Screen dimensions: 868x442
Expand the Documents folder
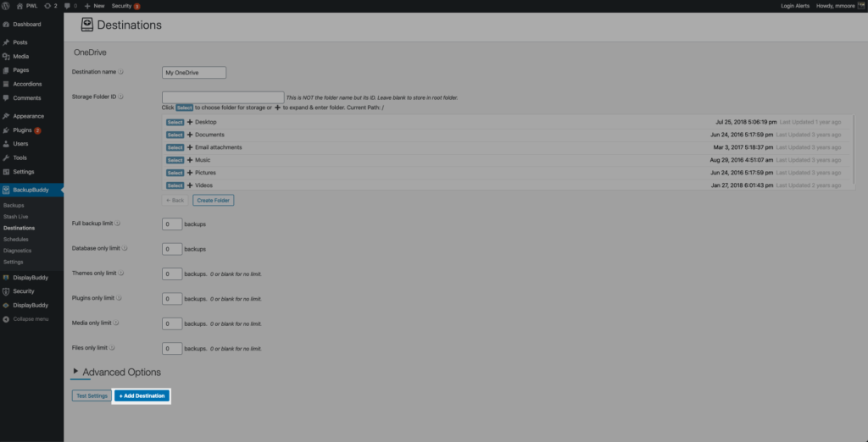(190, 135)
